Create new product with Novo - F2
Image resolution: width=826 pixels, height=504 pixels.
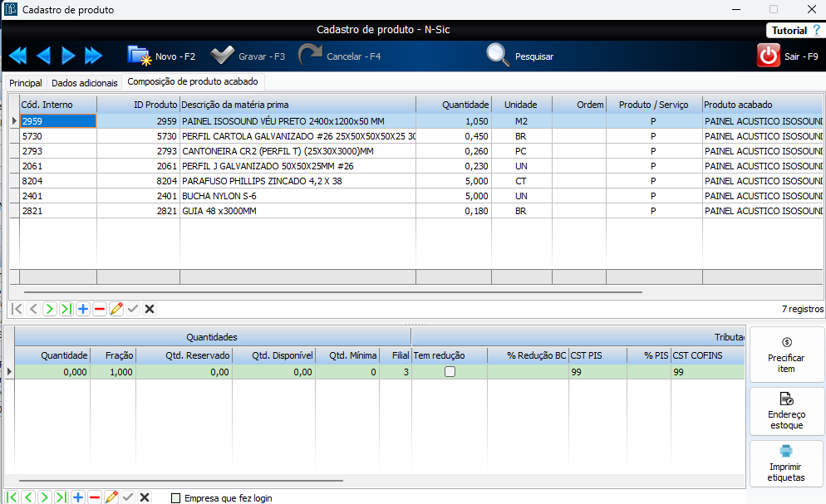(x=161, y=56)
